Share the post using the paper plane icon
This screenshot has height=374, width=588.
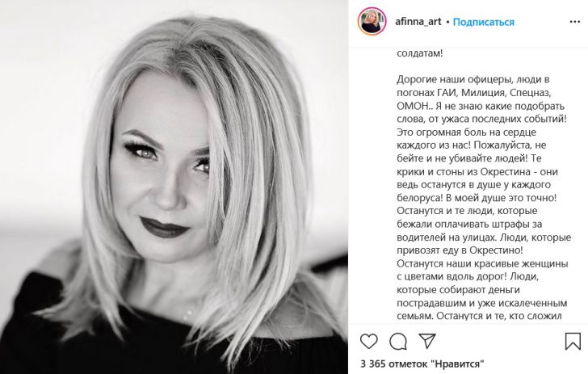coord(427,341)
